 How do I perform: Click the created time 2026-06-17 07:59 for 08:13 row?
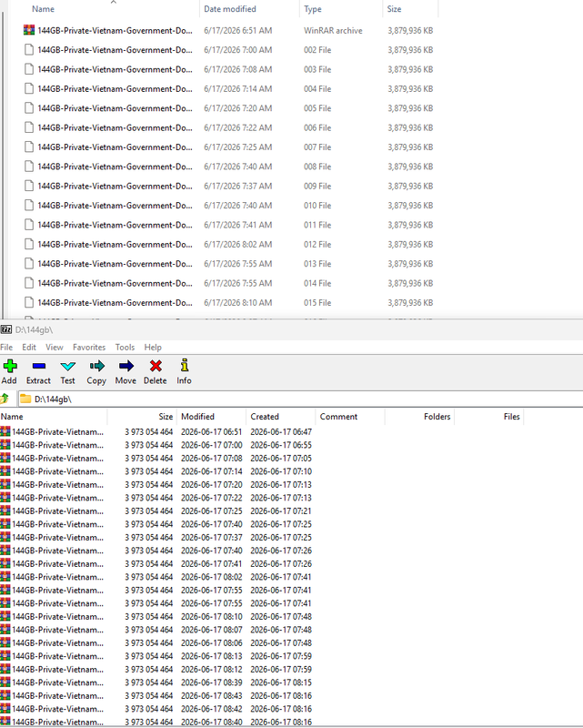pos(281,656)
